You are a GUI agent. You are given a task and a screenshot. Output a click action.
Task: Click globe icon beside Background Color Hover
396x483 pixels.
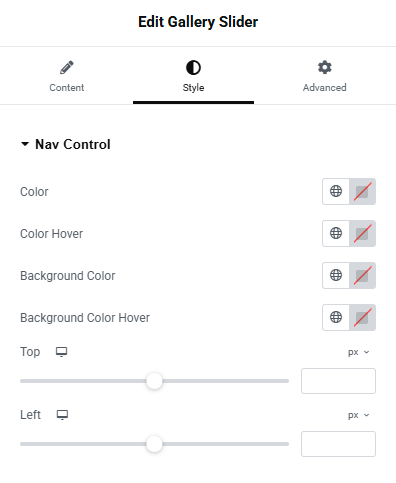[336, 317]
